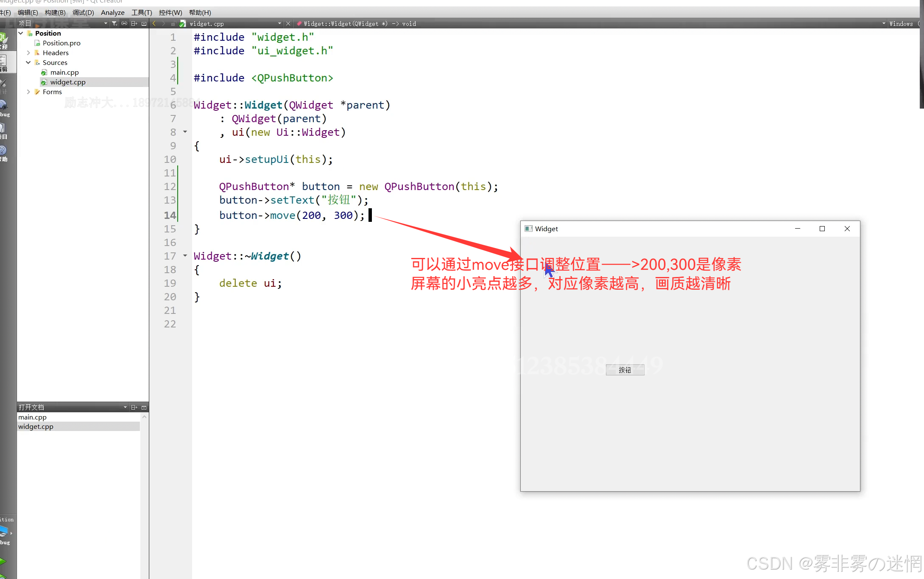Open the Analyze menu

click(x=112, y=12)
